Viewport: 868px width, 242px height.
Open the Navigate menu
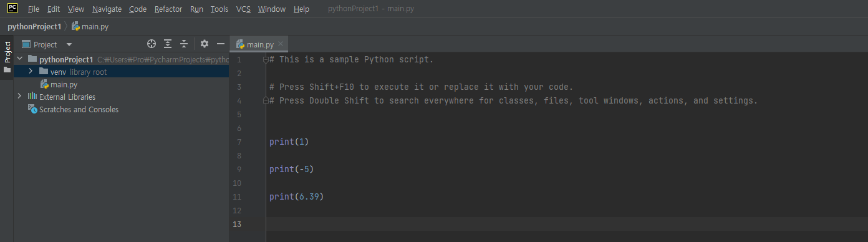point(107,9)
